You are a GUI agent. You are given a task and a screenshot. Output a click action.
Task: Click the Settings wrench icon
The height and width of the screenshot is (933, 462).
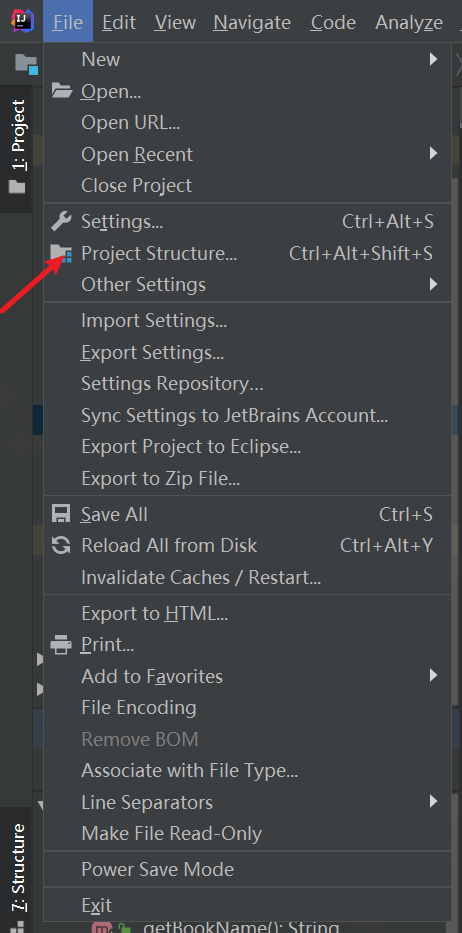pyautogui.click(x=61, y=221)
